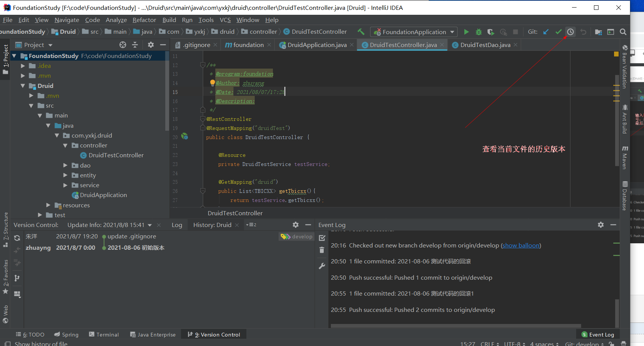Click run anything window icon in toolbar
Viewport: 644px width, 346px height.
click(x=611, y=32)
